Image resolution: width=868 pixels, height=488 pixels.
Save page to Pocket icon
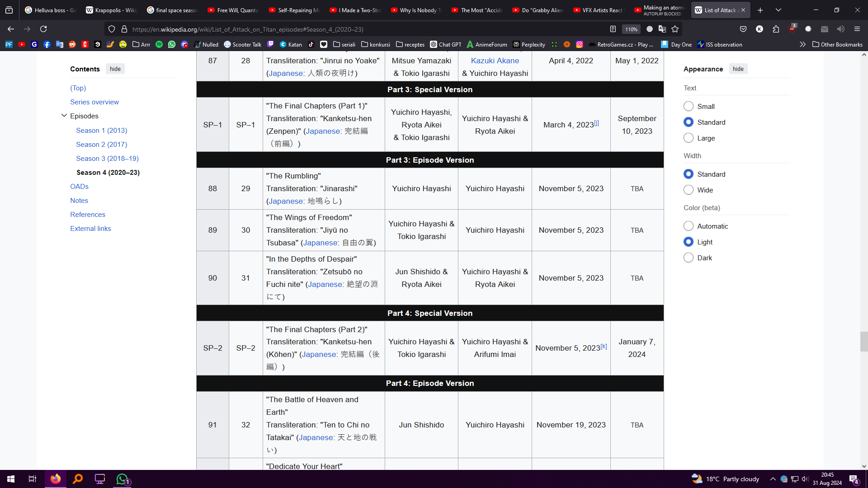pyautogui.click(x=743, y=29)
